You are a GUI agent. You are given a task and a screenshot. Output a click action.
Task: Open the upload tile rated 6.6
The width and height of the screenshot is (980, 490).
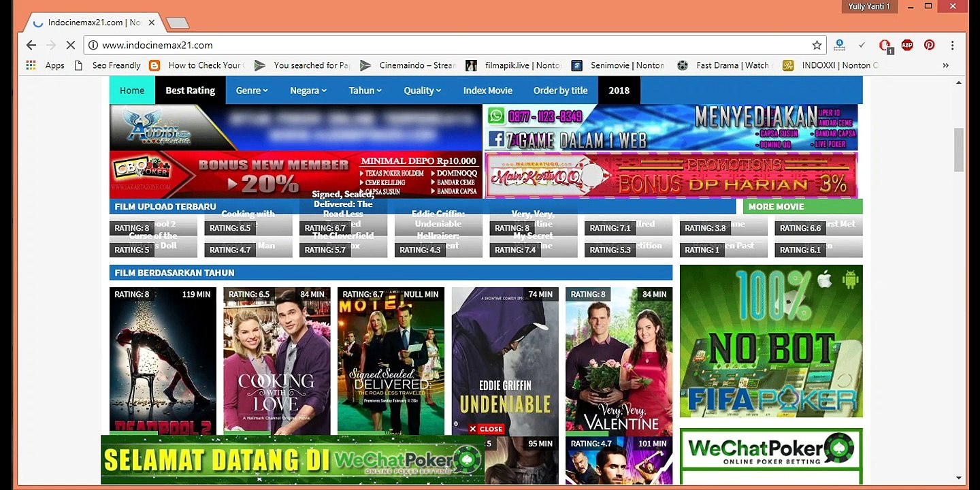819,226
